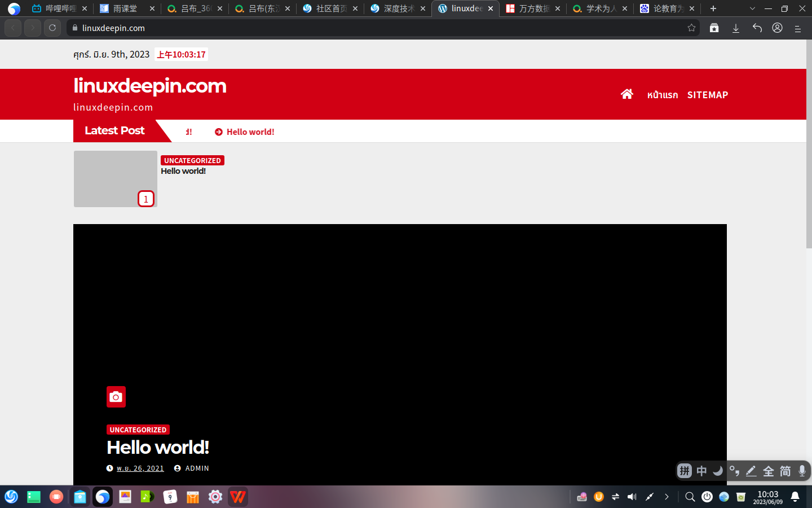Bookmark this page with the star icon
812x508 pixels.
pos(691,28)
